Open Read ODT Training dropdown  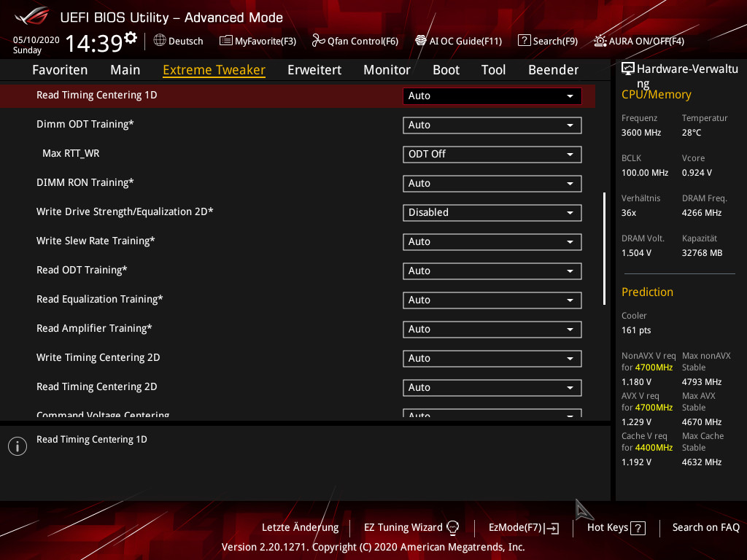(x=492, y=271)
